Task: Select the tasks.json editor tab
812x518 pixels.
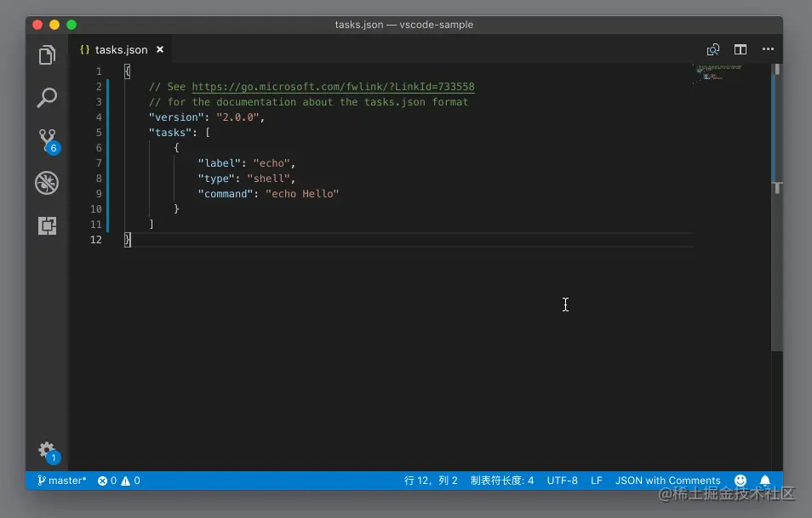Action: coord(121,50)
